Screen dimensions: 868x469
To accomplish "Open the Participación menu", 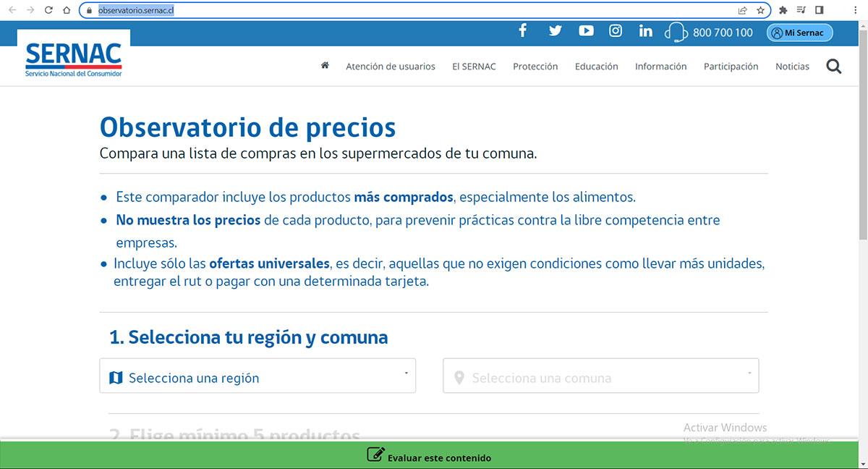I will point(731,66).
